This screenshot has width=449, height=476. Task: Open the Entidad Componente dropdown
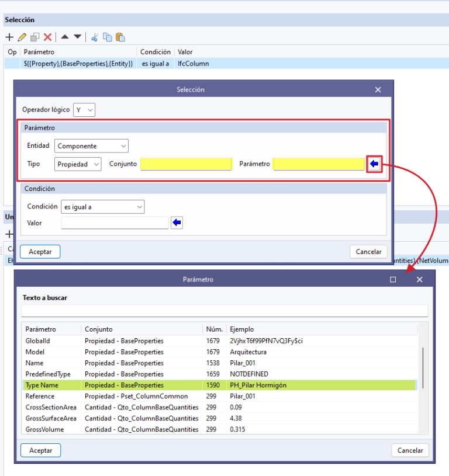click(x=91, y=145)
